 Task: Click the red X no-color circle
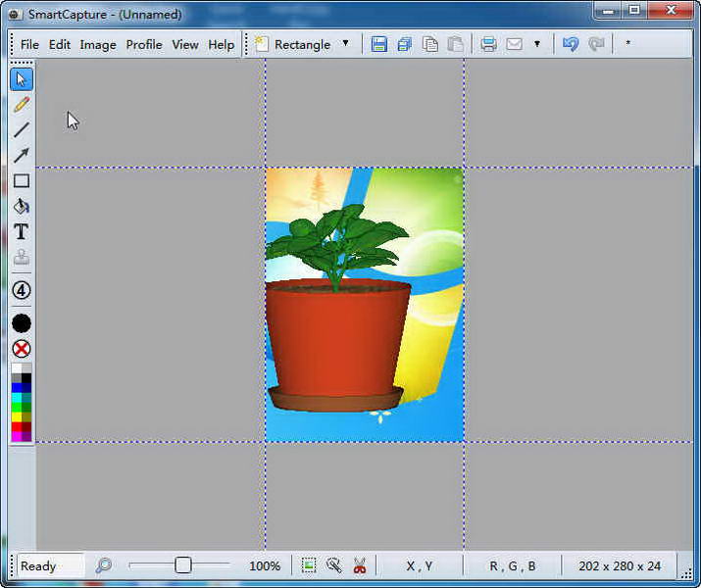pos(21,349)
